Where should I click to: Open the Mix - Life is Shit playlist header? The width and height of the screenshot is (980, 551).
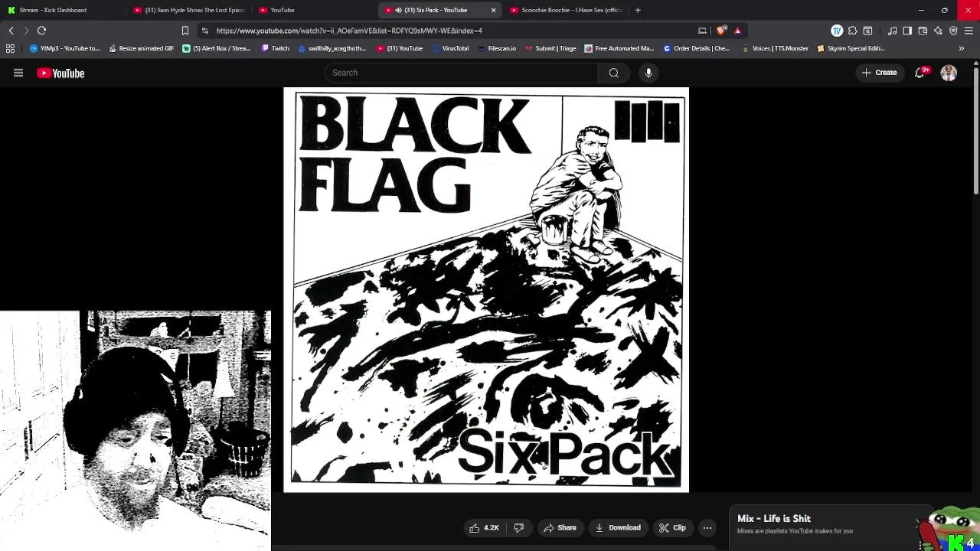[x=774, y=518]
